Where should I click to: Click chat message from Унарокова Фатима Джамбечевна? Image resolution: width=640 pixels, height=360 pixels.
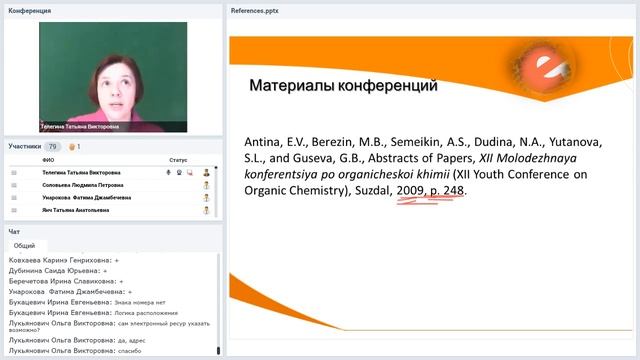(x=70, y=292)
